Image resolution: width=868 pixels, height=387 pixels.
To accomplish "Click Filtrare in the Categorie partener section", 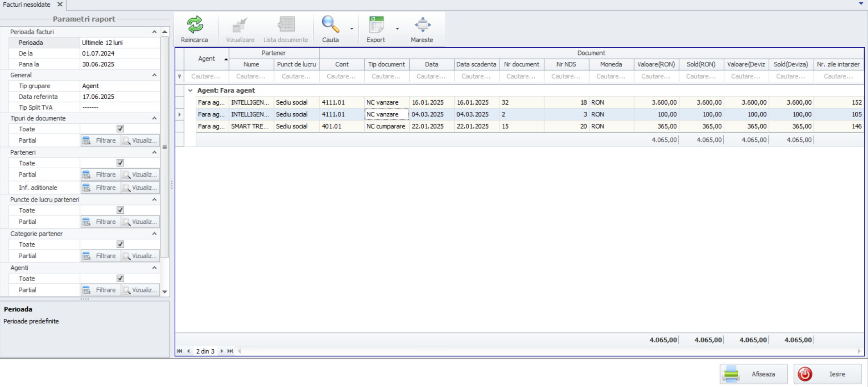I will (x=101, y=256).
